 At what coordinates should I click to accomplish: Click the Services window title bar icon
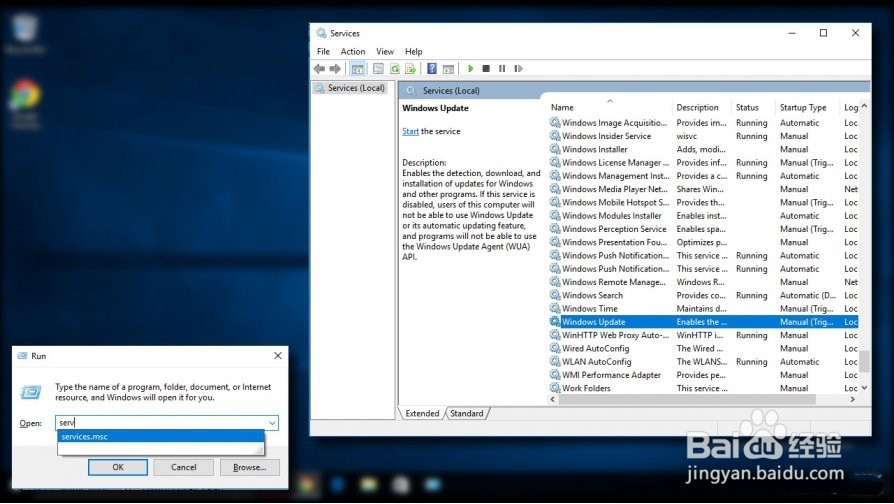pyautogui.click(x=322, y=33)
